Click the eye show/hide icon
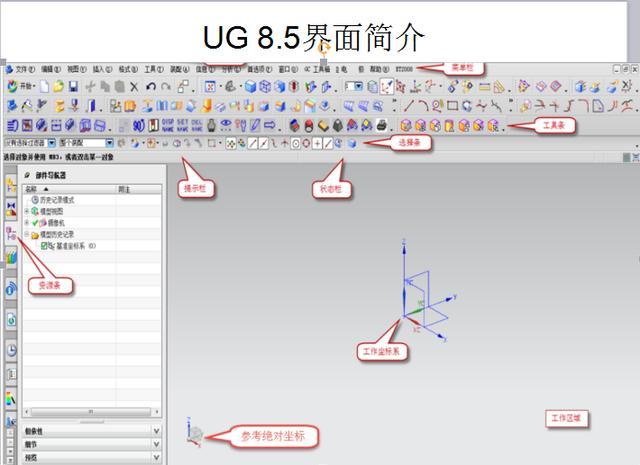 point(225,125)
